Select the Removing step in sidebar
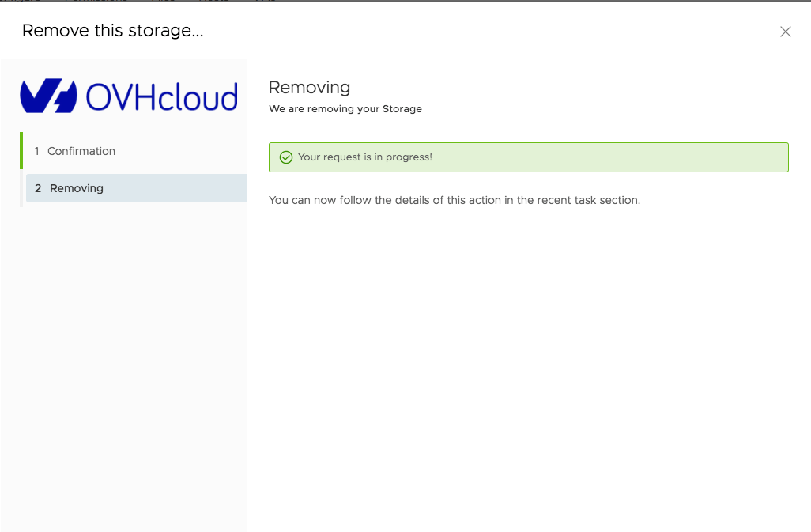This screenshot has width=811, height=532. click(77, 188)
